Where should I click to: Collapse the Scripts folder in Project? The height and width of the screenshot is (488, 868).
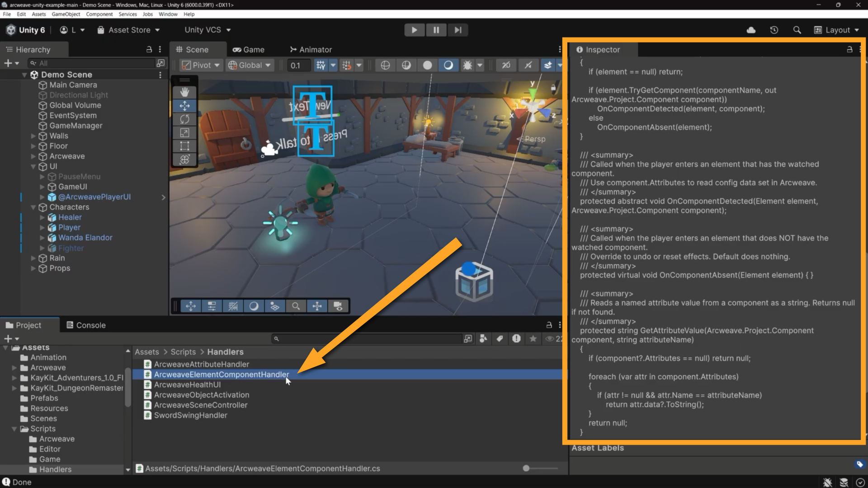[14, 429]
